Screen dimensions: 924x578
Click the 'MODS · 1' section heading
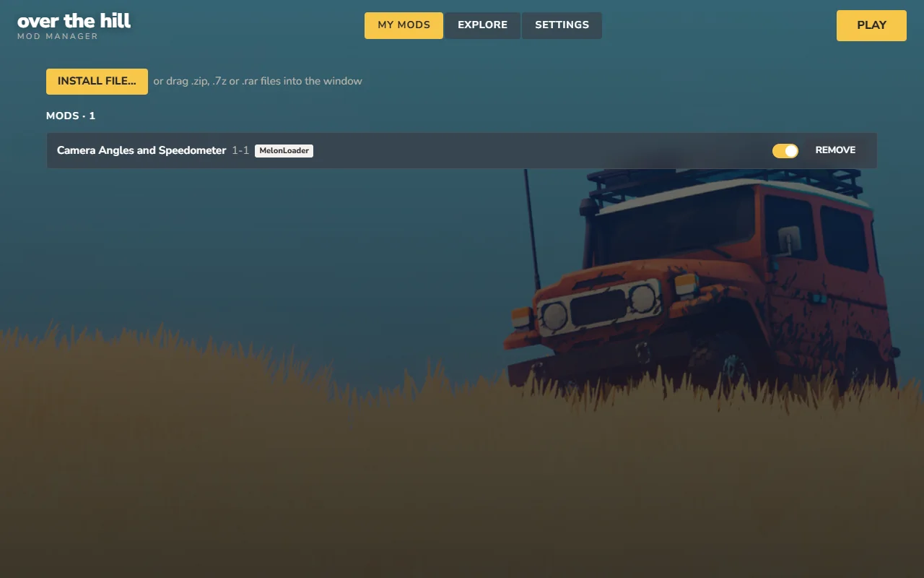[x=71, y=116]
